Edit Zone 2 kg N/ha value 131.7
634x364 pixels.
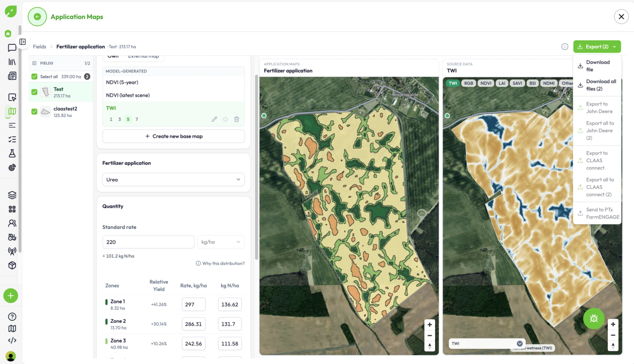pos(229,324)
